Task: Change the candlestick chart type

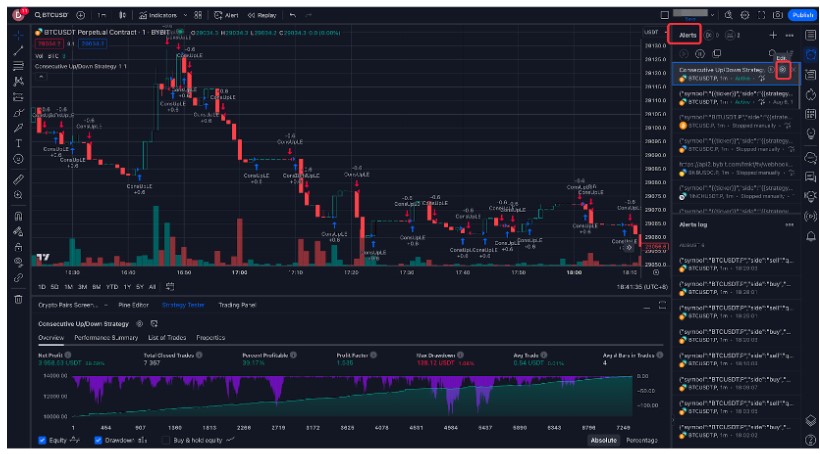Action: 122,15
